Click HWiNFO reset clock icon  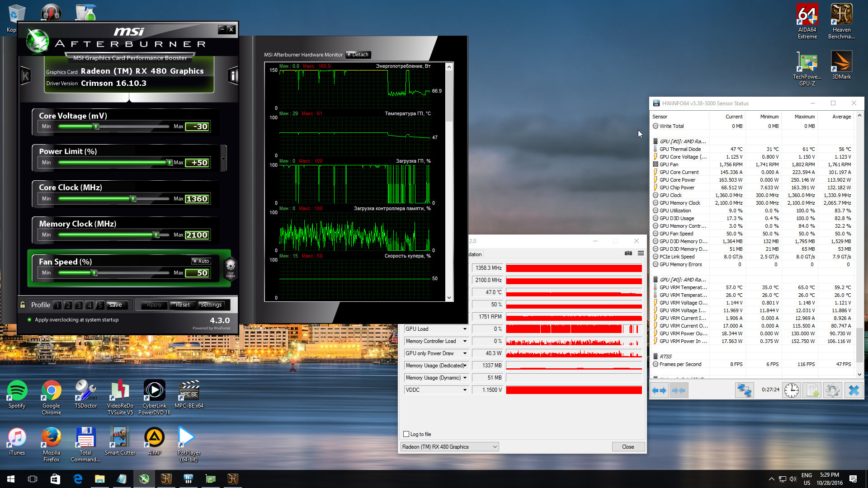point(791,390)
